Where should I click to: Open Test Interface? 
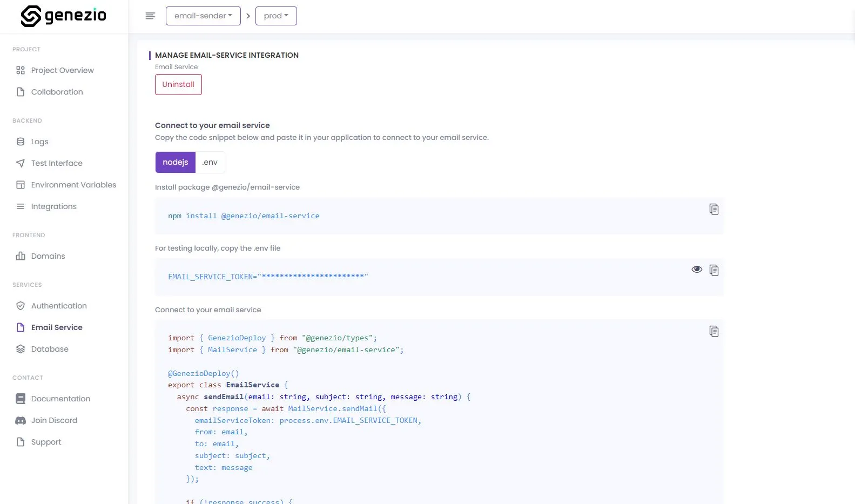click(57, 163)
